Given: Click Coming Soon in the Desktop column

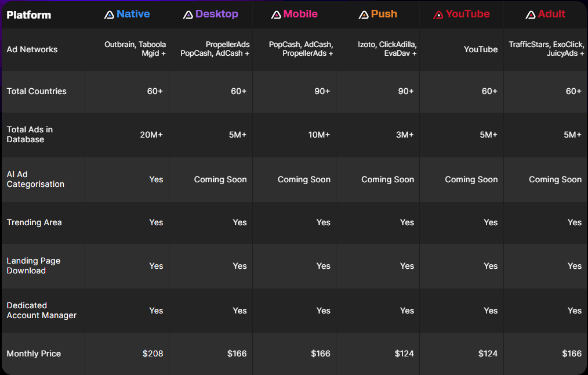Looking at the screenshot, I should point(220,179).
